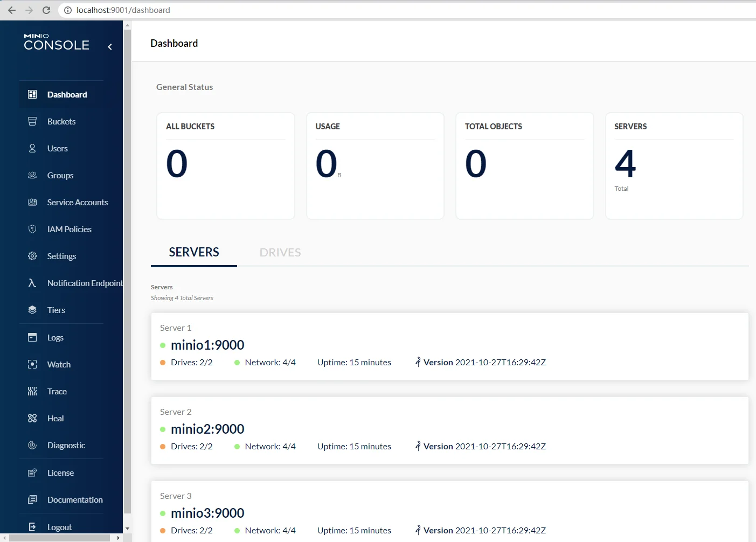Click the Trace icon in the sidebar
756x542 pixels.
[x=32, y=391]
